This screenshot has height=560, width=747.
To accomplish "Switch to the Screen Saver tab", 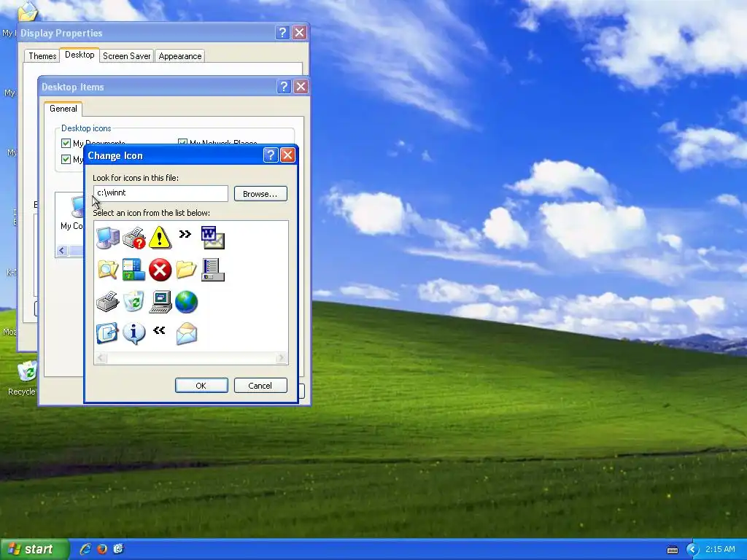I will tap(127, 55).
